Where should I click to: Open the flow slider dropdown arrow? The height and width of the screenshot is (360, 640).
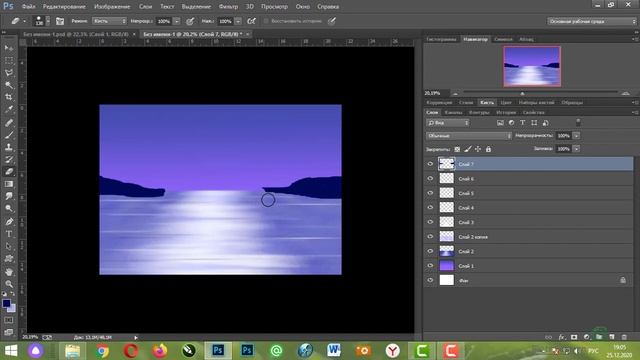coord(238,21)
